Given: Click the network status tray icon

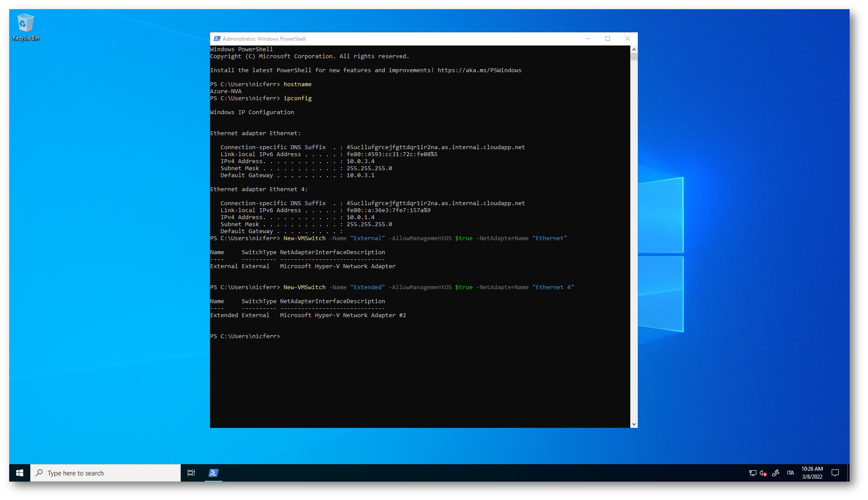Looking at the screenshot, I should click(753, 473).
